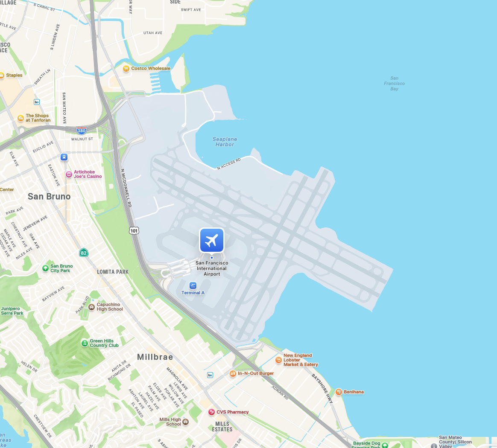Select the Green Hills Country Club marker
The height and width of the screenshot is (448, 497).
point(85,343)
